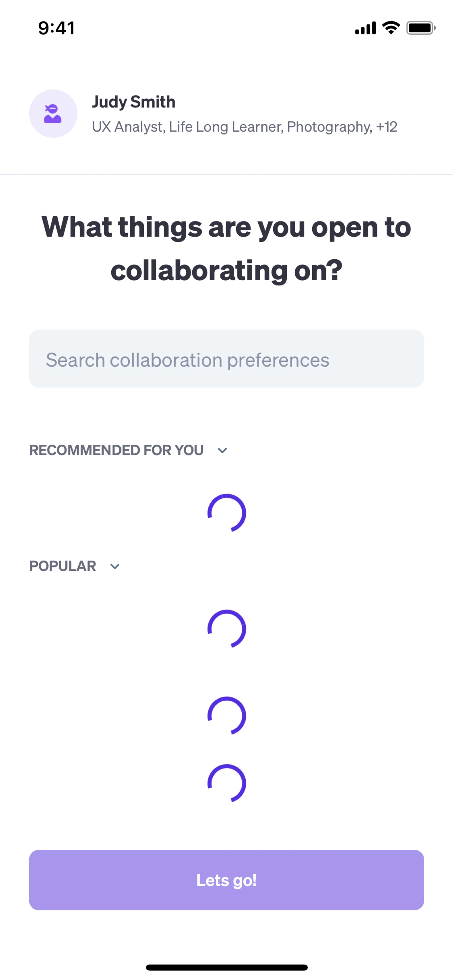Collapse the chevron beside RECOMMENDED FOR YOU
This screenshot has height=980, width=453.
(x=222, y=451)
